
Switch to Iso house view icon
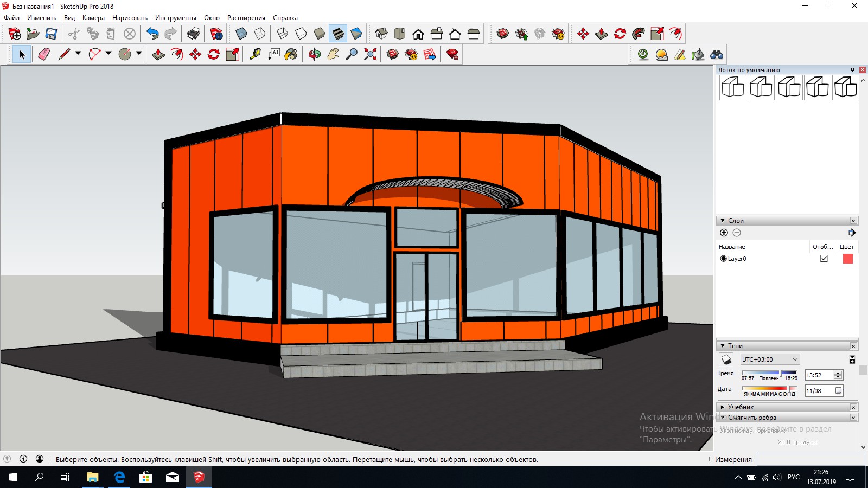click(x=381, y=34)
